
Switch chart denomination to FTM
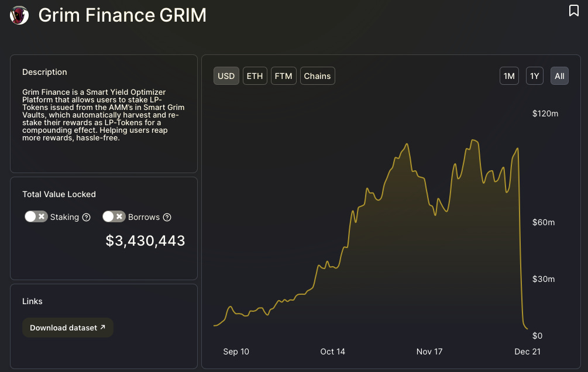pyautogui.click(x=284, y=76)
